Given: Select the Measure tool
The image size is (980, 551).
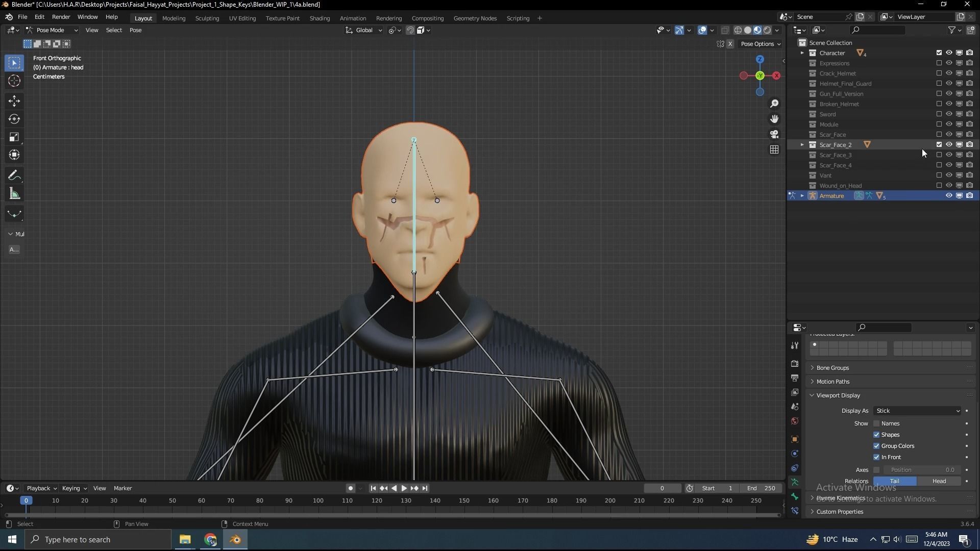Looking at the screenshot, I should click(x=14, y=193).
